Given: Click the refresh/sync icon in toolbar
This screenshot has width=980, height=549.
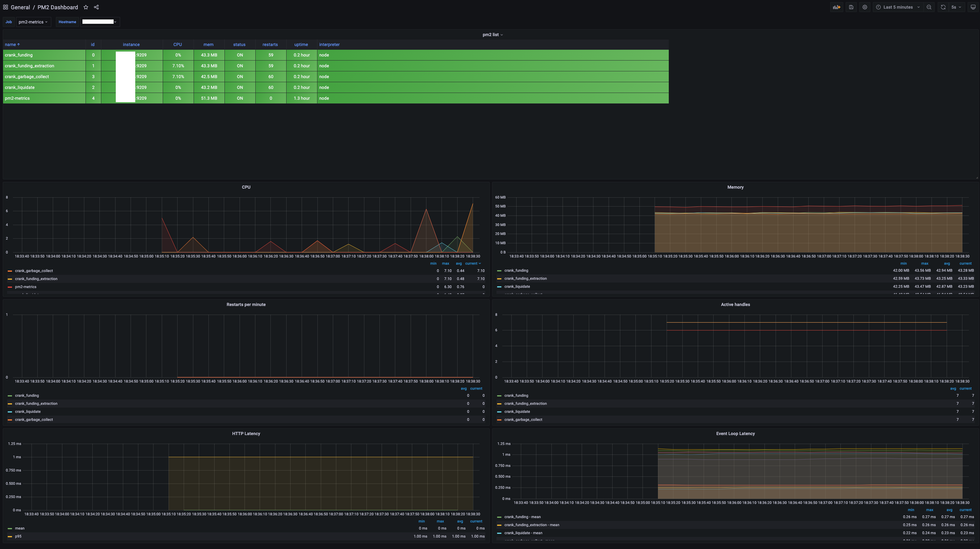Looking at the screenshot, I should (x=943, y=7).
